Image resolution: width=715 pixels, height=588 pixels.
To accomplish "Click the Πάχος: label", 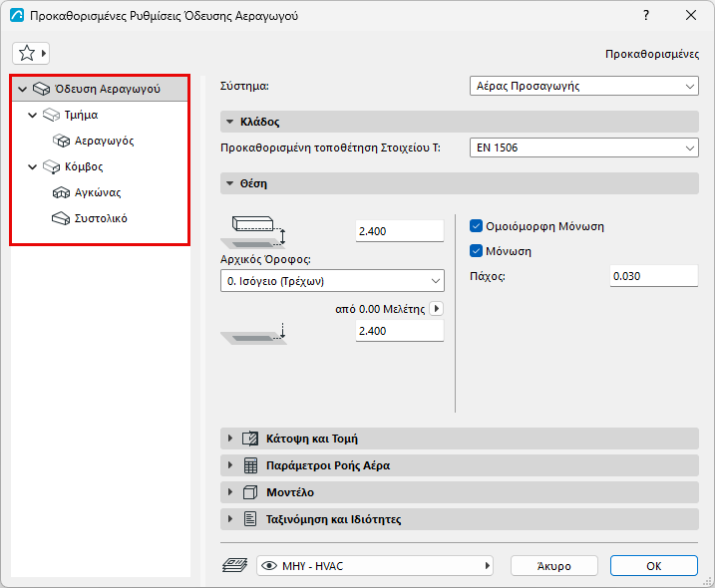I will tap(488, 276).
